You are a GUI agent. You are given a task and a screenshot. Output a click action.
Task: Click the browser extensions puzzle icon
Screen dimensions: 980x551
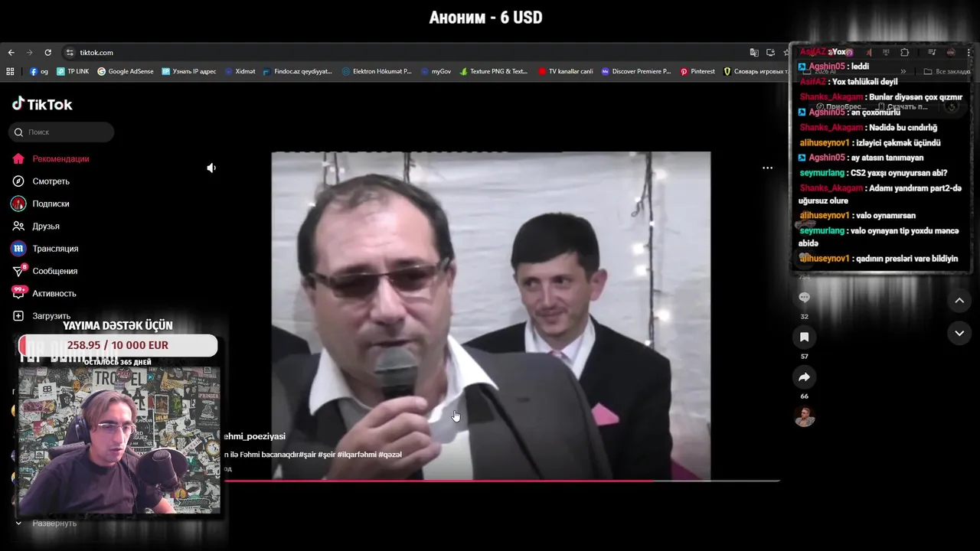pyautogui.click(x=904, y=53)
